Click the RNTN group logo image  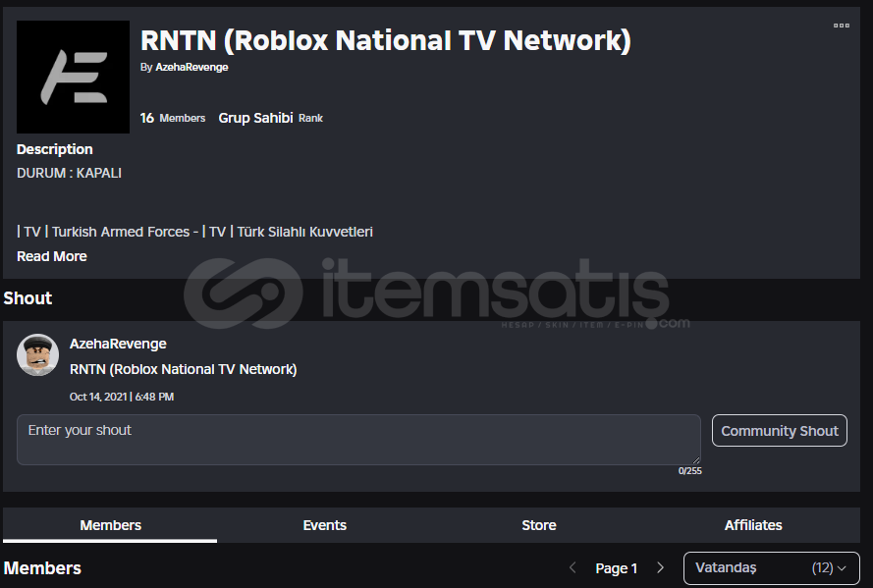pyautogui.click(x=73, y=77)
